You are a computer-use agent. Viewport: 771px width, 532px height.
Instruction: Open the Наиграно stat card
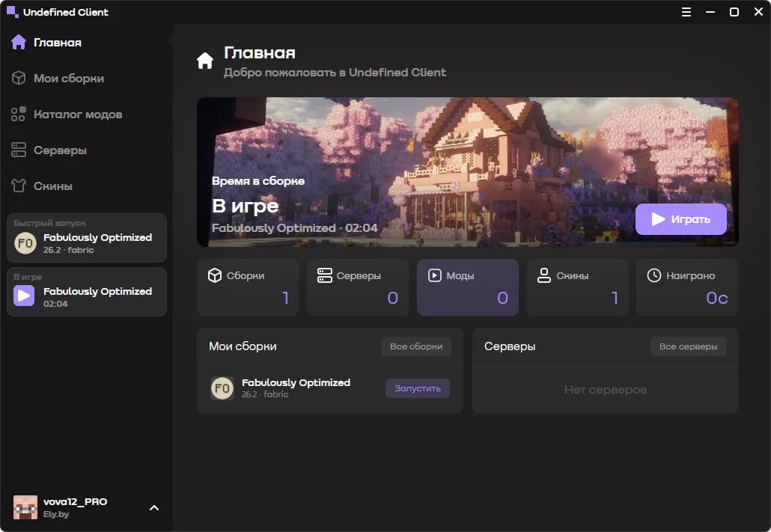click(687, 287)
